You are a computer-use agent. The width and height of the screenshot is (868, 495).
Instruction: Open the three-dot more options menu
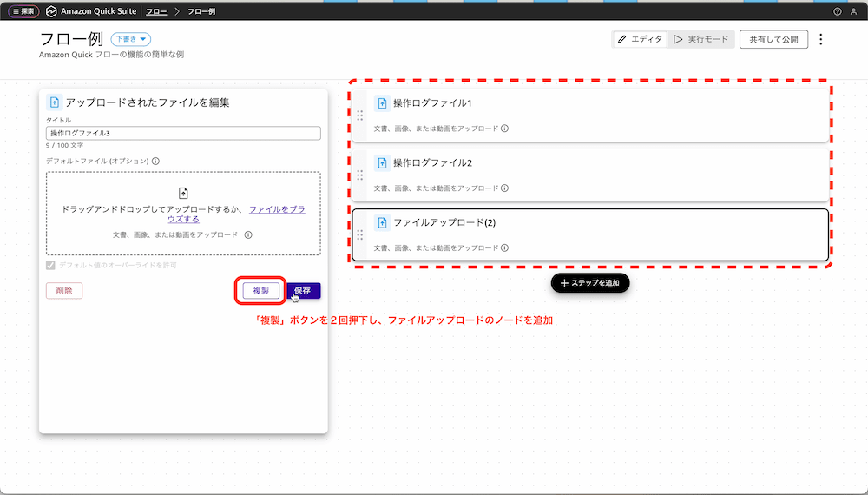point(821,39)
